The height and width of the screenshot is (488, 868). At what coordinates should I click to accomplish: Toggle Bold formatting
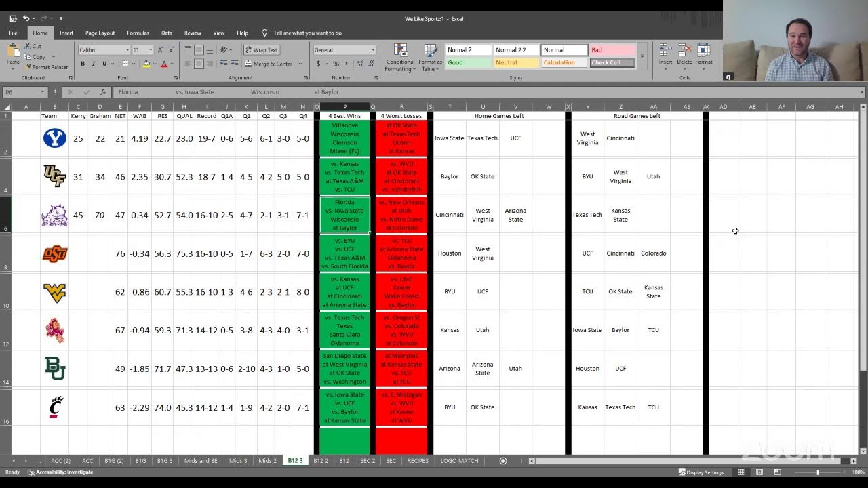(83, 64)
